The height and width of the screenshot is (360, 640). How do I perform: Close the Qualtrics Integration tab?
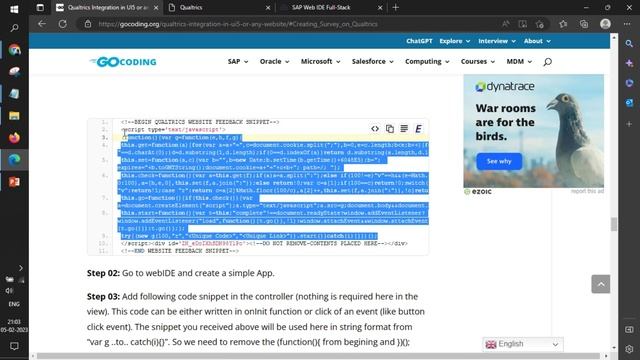click(156, 7)
